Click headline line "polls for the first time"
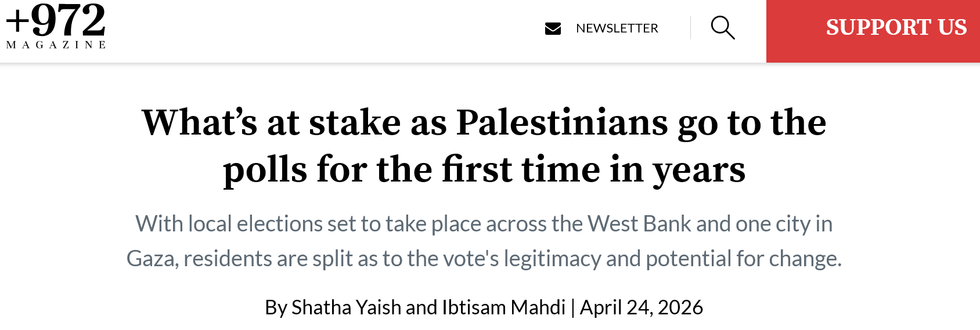The height and width of the screenshot is (330, 980). [484, 169]
